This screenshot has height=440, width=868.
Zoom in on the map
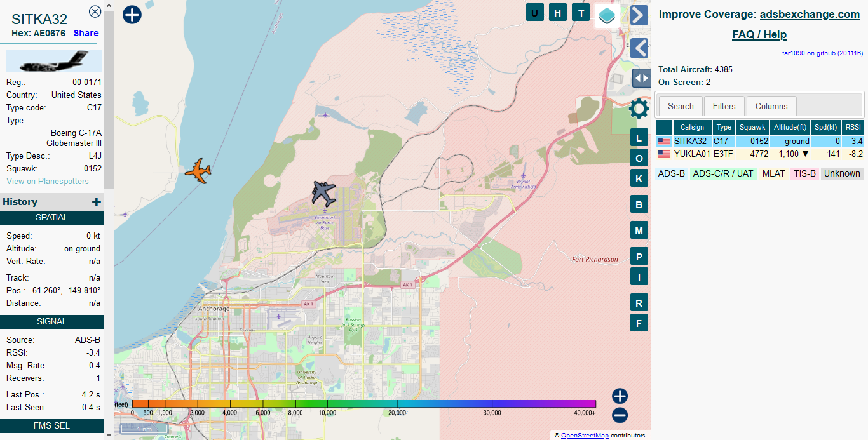[x=620, y=396]
